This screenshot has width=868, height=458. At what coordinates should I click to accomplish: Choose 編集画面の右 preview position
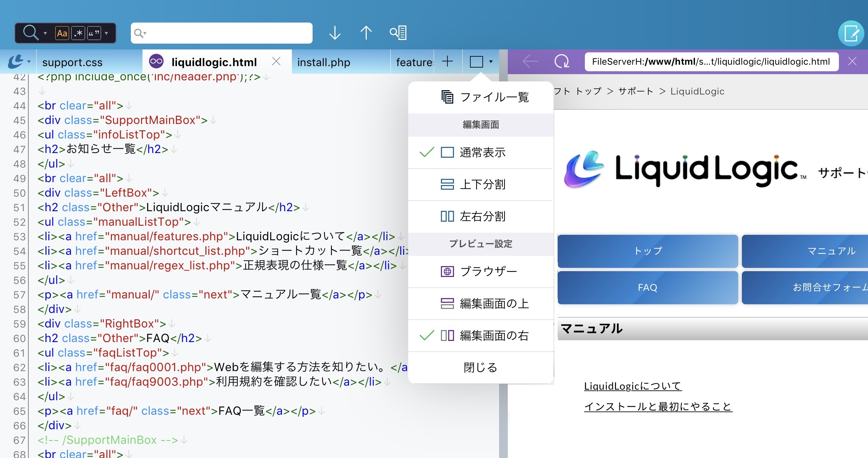[481, 336]
